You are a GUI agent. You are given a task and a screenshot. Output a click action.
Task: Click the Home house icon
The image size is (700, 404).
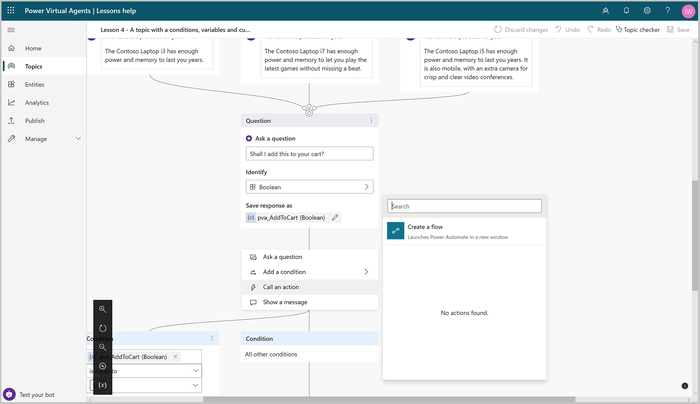coord(12,48)
